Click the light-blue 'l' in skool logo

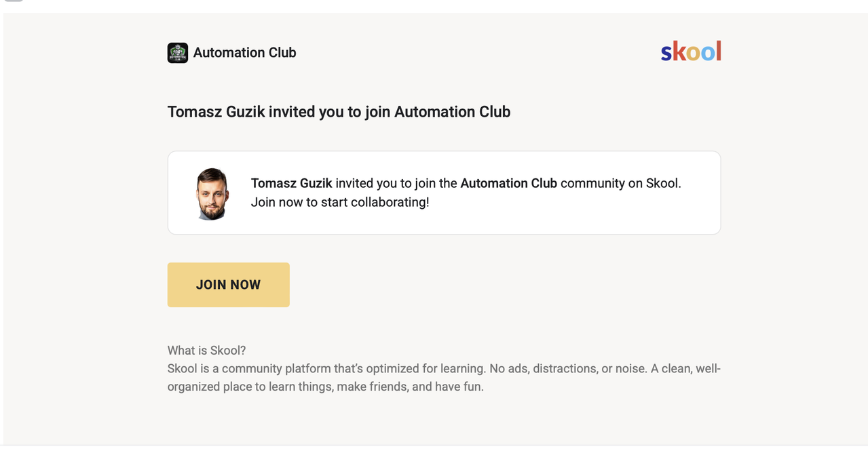click(717, 51)
